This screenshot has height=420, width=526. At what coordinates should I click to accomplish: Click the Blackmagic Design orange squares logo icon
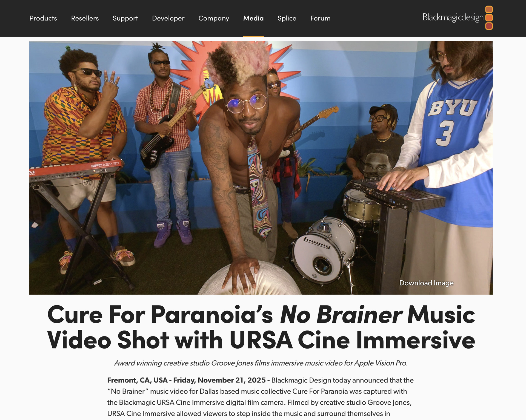(x=489, y=18)
